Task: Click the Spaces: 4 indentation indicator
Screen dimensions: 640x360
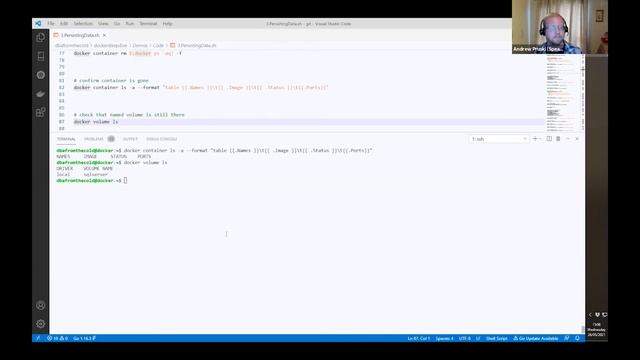Action: tap(444, 338)
